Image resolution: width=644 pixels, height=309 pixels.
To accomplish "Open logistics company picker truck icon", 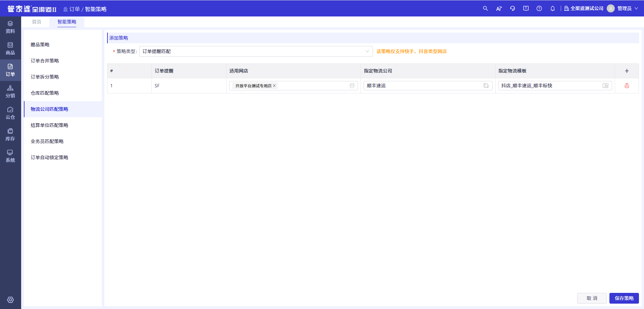I will pos(486,86).
